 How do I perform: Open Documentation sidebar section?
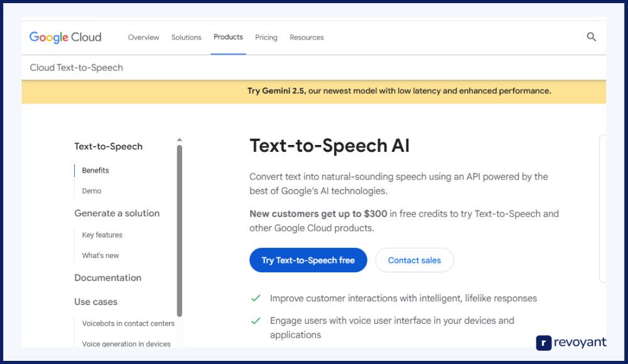coord(108,278)
